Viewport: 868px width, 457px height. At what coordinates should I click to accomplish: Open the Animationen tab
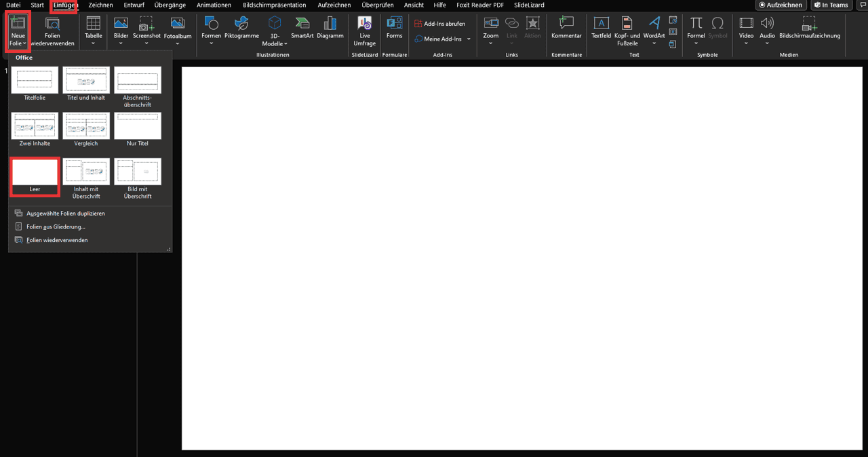pyautogui.click(x=214, y=5)
